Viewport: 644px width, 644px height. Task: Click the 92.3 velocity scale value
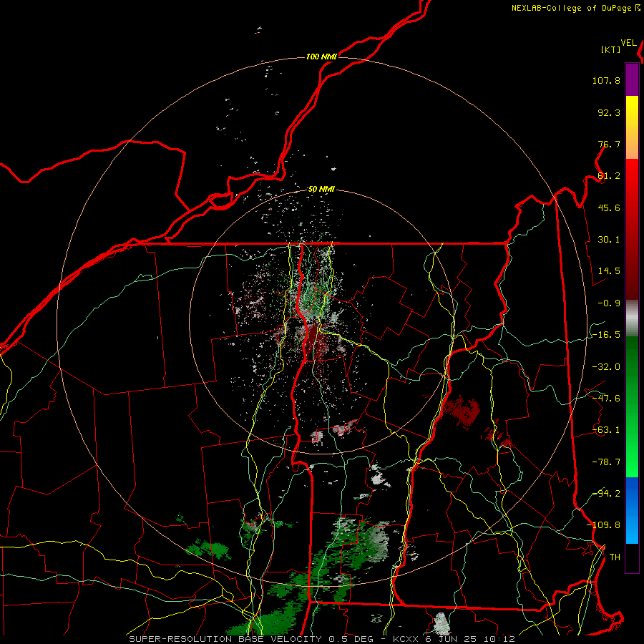[609, 112]
